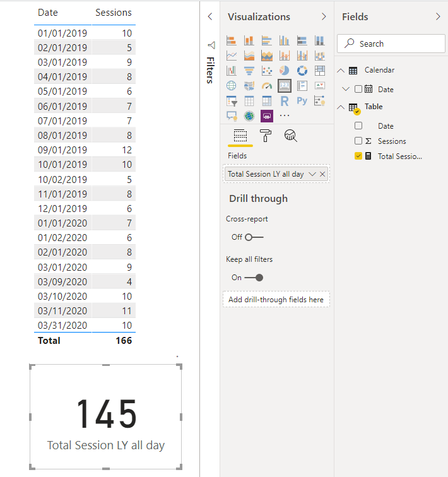Select the 09/01/2019 date cell
448x477 pixels.
[x=62, y=150]
